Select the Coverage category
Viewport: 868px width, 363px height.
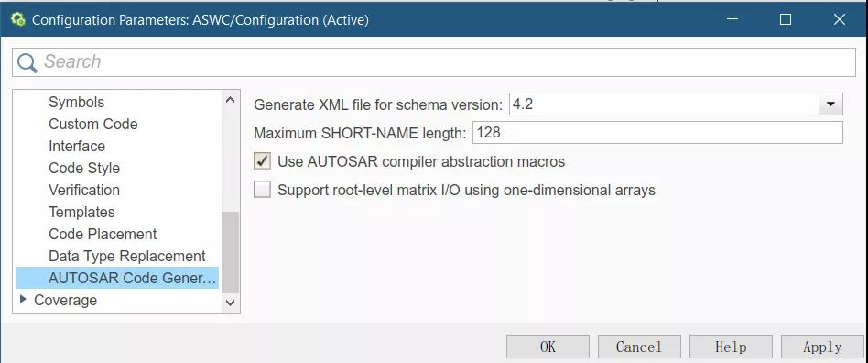tap(65, 300)
